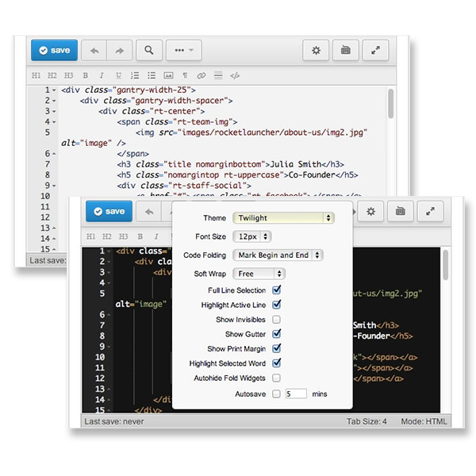The width and height of the screenshot is (476, 476).
Task: Insert H1 heading in the front editor
Action: pos(90,236)
